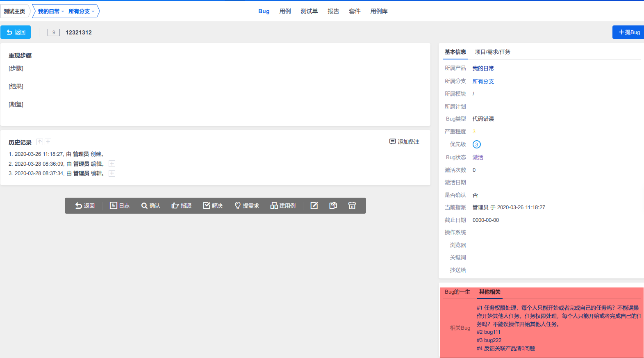Switch to 项目/需求/任务 tab

click(492, 52)
